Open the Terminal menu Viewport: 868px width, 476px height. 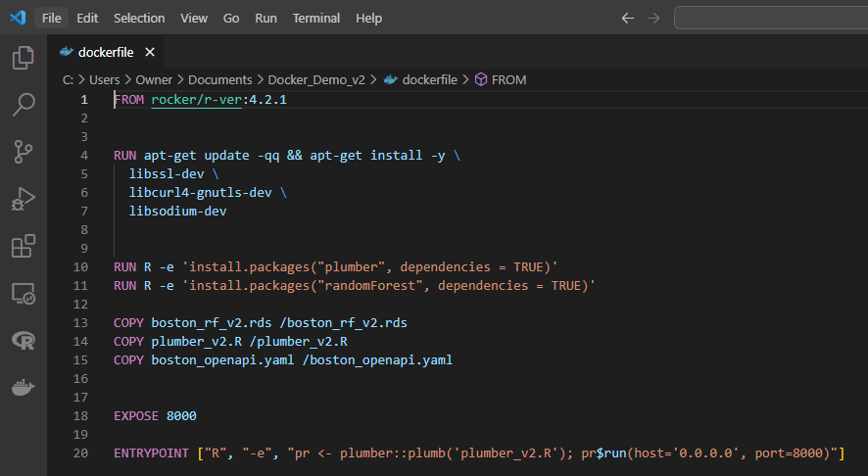click(x=316, y=18)
